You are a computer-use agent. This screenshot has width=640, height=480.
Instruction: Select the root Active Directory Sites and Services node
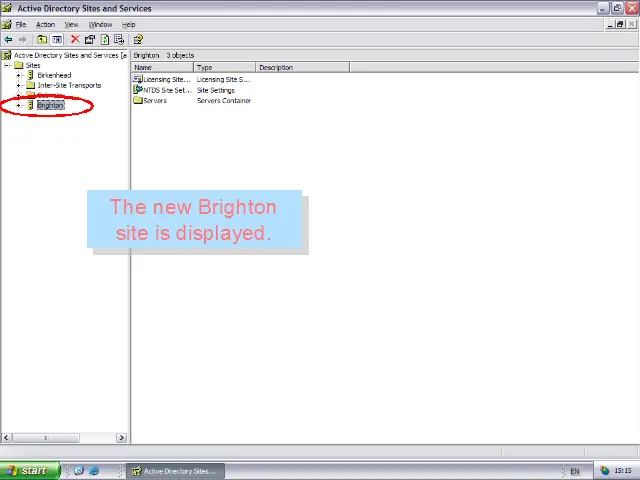[x=70, y=55]
